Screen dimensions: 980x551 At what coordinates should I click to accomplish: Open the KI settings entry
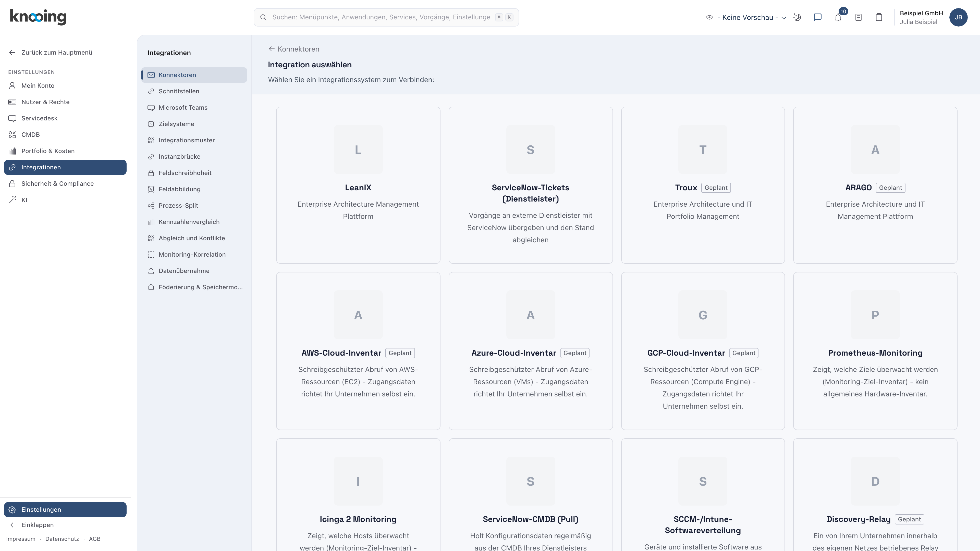(x=65, y=200)
